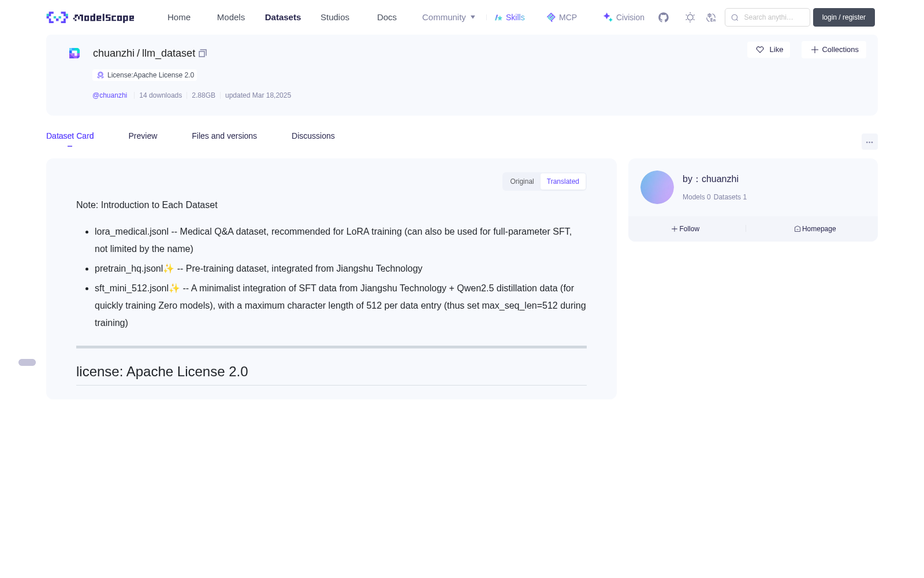
Task: Click the '14 downloads' text
Action: (x=161, y=95)
